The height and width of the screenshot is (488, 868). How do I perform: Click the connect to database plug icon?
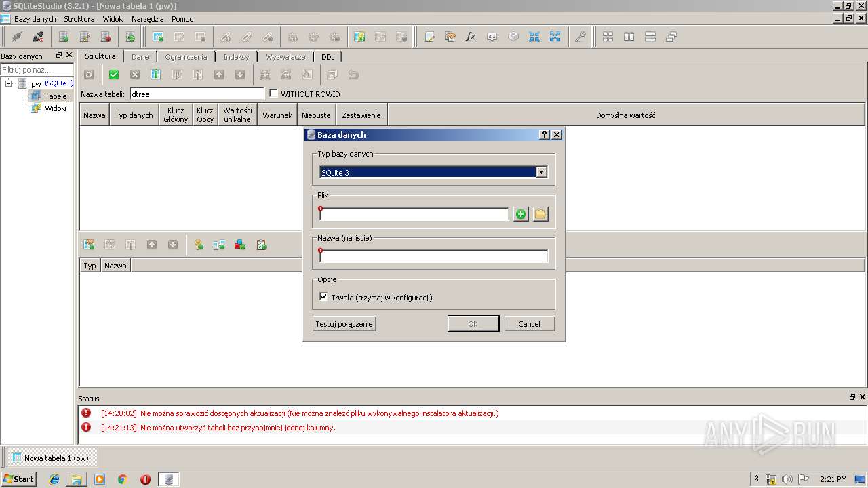17,37
